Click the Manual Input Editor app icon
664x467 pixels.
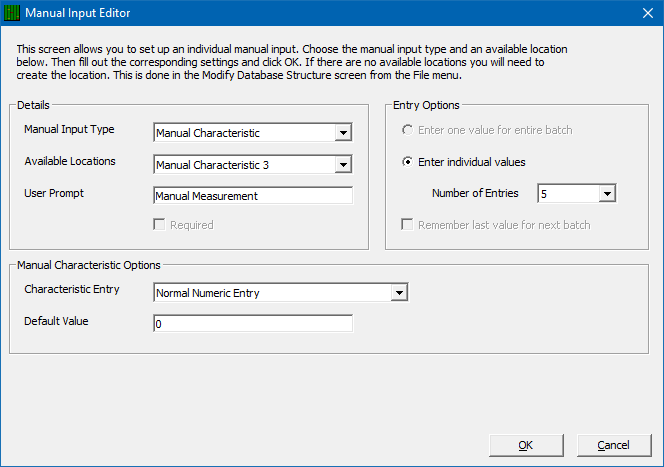click(x=12, y=13)
